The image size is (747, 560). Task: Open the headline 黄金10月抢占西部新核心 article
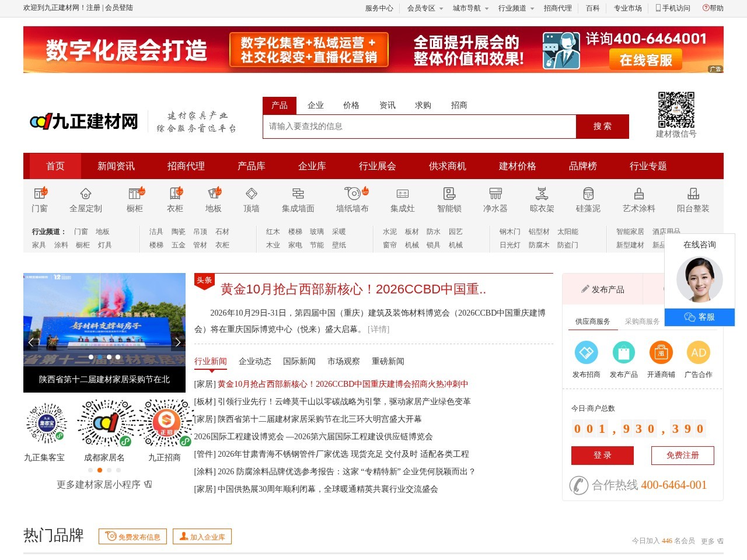tap(353, 289)
